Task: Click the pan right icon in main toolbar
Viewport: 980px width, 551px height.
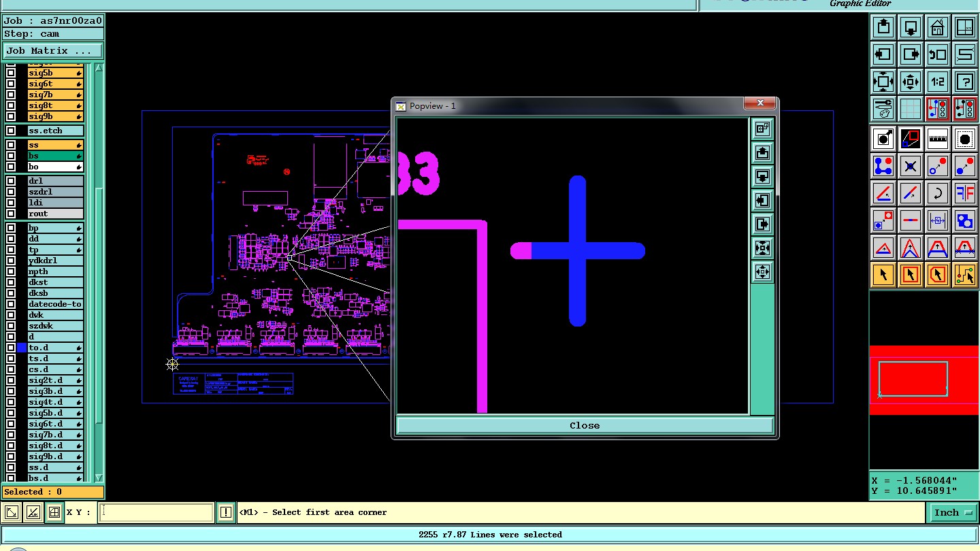Action: [911, 54]
